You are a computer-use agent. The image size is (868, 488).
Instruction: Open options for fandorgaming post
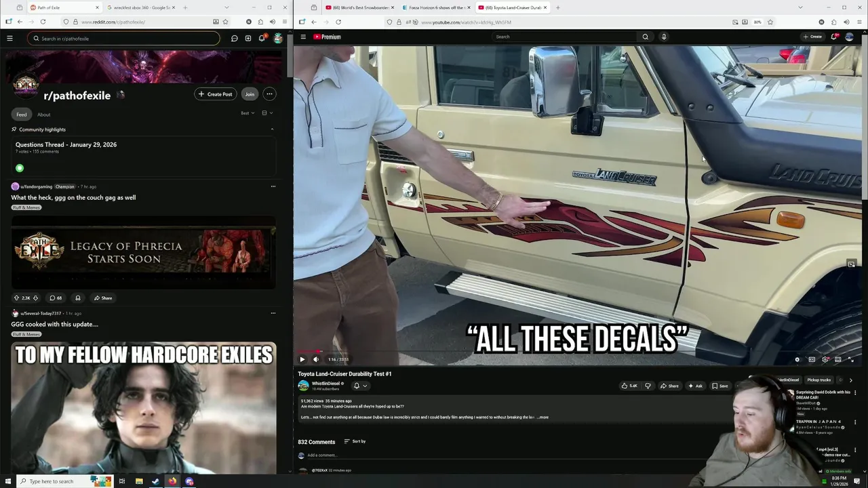(273, 186)
